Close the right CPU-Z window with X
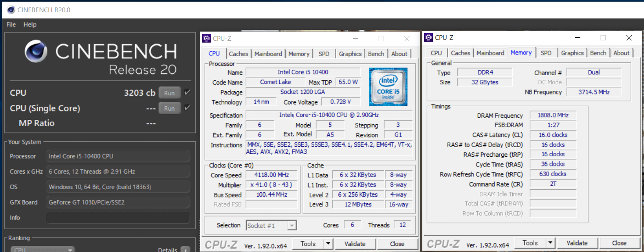Image resolution: width=644 pixels, height=252 pixels. [x=630, y=38]
